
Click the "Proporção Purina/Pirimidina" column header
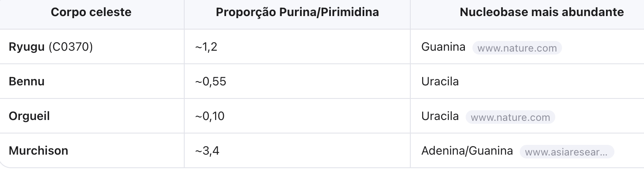[x=297, y=13]
